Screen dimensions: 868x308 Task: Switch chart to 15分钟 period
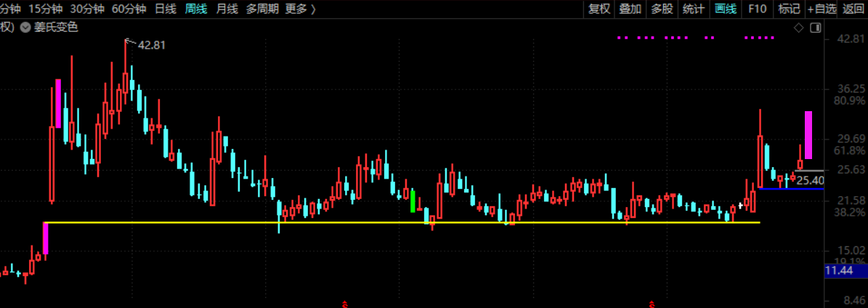[45, 8]
